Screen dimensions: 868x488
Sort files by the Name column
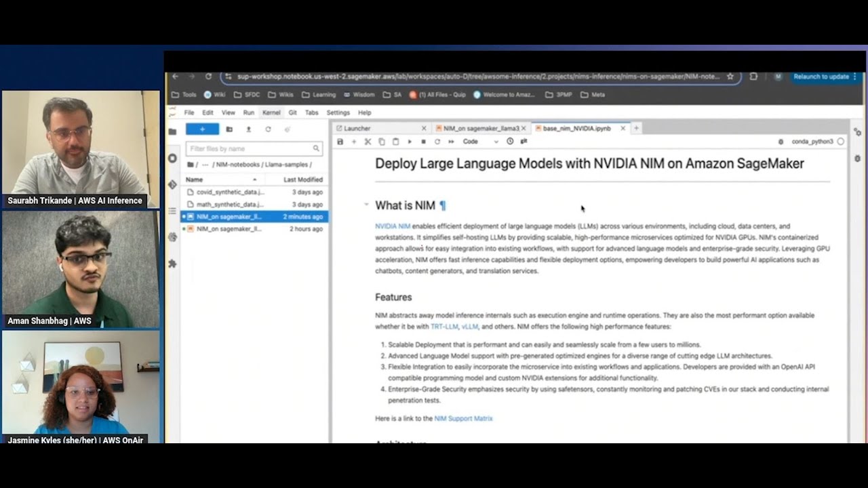[222, 180]
